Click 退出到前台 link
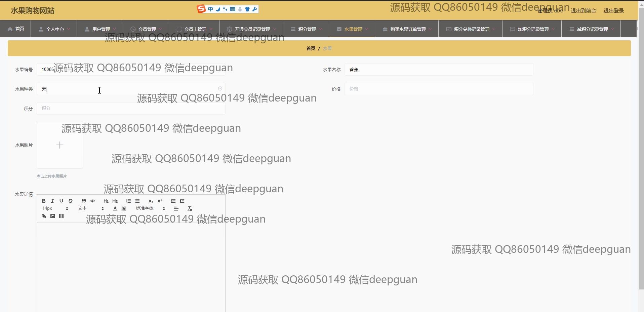Viewport: 644px width, 312px height. click(x=583, y=11)
